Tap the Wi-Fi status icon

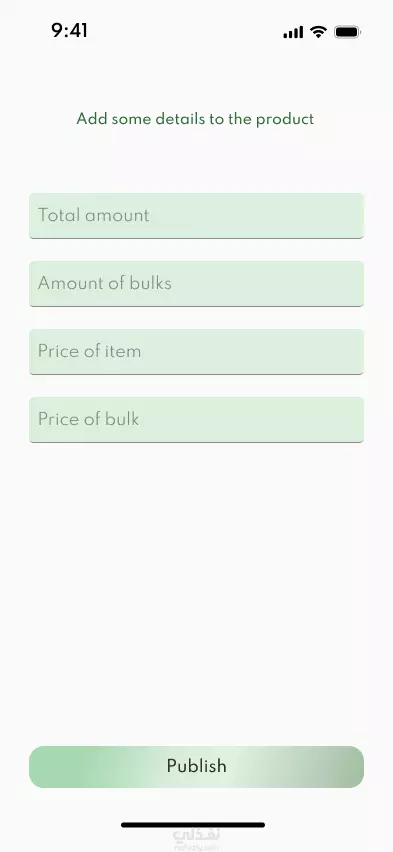click(x=318, y=32)
